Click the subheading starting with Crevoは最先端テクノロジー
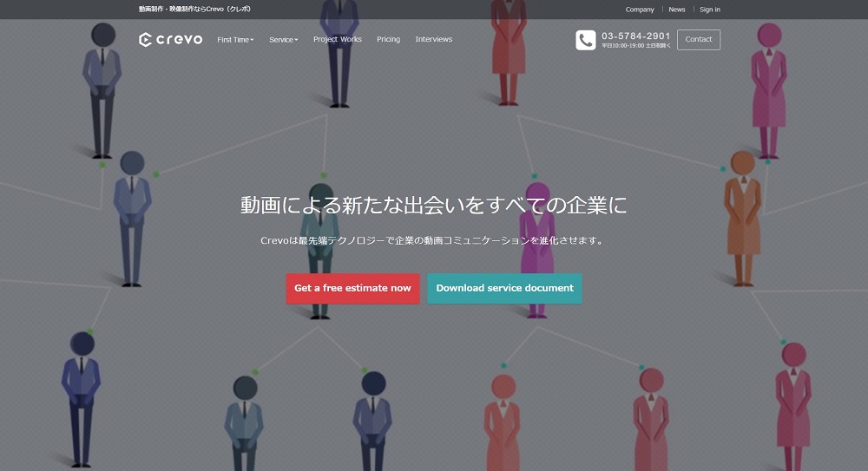868x471 pixels. (x=433, y=241)
